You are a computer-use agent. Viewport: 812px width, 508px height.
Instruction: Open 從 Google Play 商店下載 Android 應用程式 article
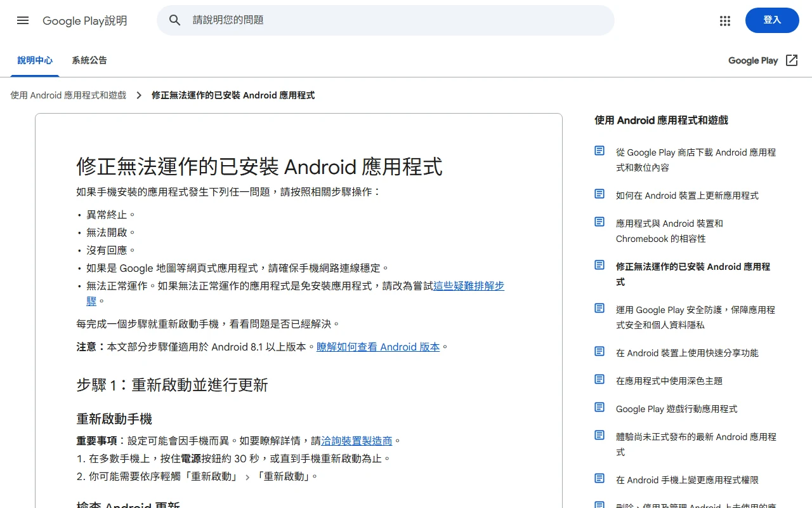click(x=696, y=160)
